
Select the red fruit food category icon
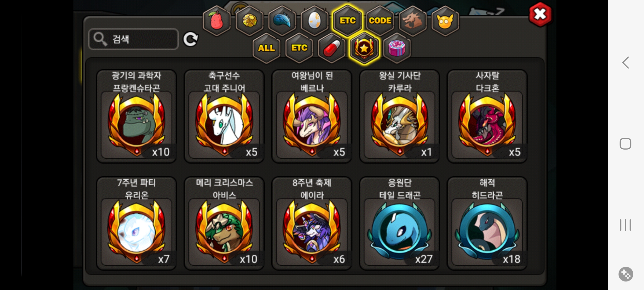[x=217, y=21]
